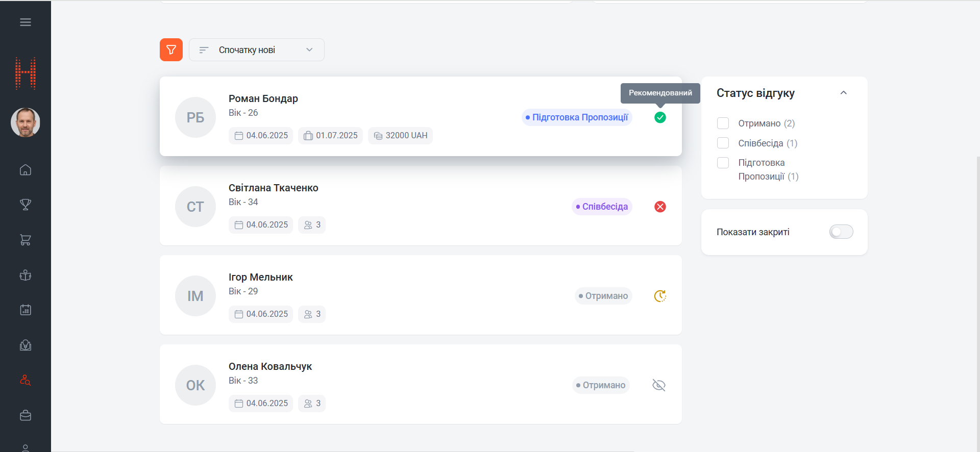
Task: Open the calendar page in sidebar
Action: [x=26, y=310]
